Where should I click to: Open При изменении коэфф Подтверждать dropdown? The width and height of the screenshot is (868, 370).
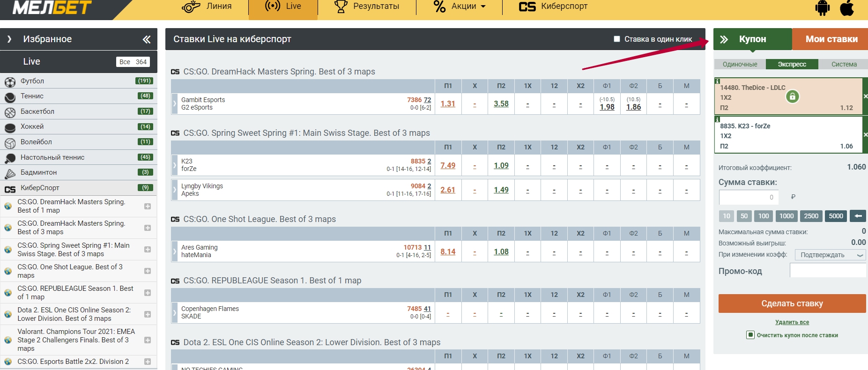(x=830, y=255)
